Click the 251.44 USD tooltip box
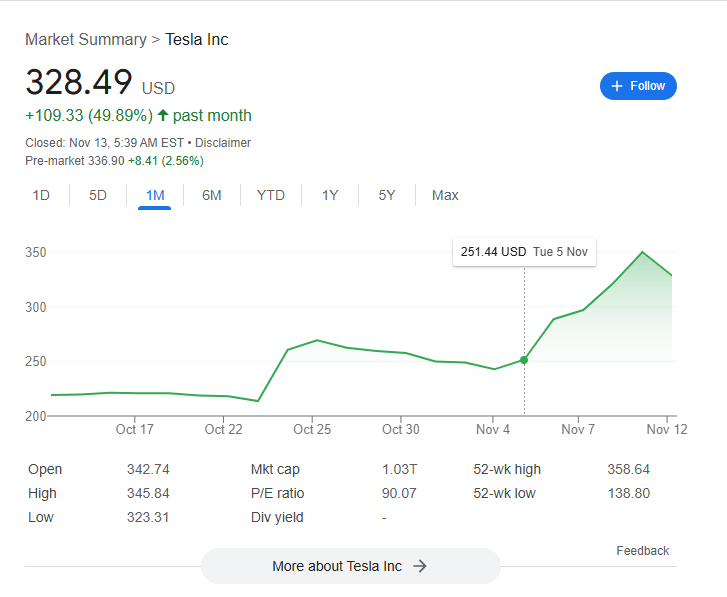 (x=524, y=252)
